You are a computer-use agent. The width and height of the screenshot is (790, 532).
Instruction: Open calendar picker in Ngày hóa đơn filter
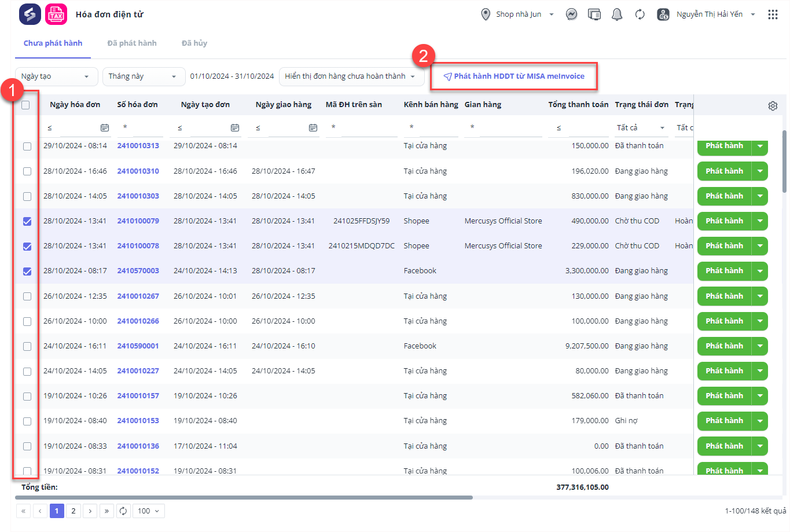(105, 127)
